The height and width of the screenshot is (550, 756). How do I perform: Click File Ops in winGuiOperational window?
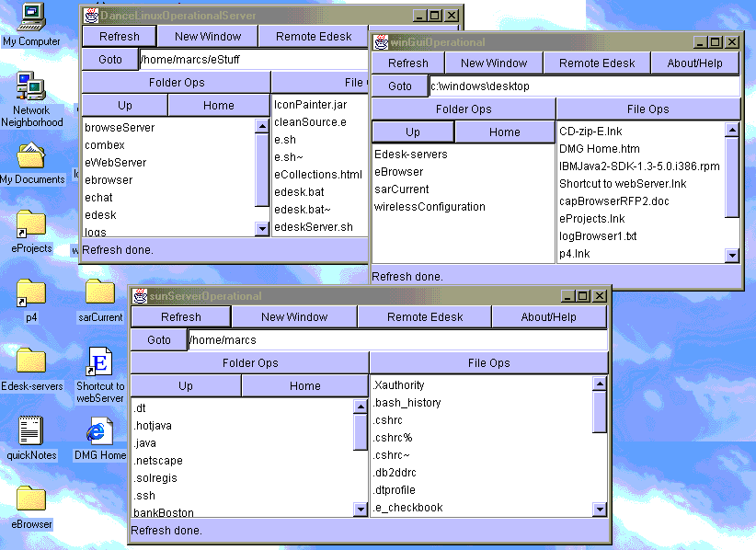pyautogui.click(x=647, y=109)
